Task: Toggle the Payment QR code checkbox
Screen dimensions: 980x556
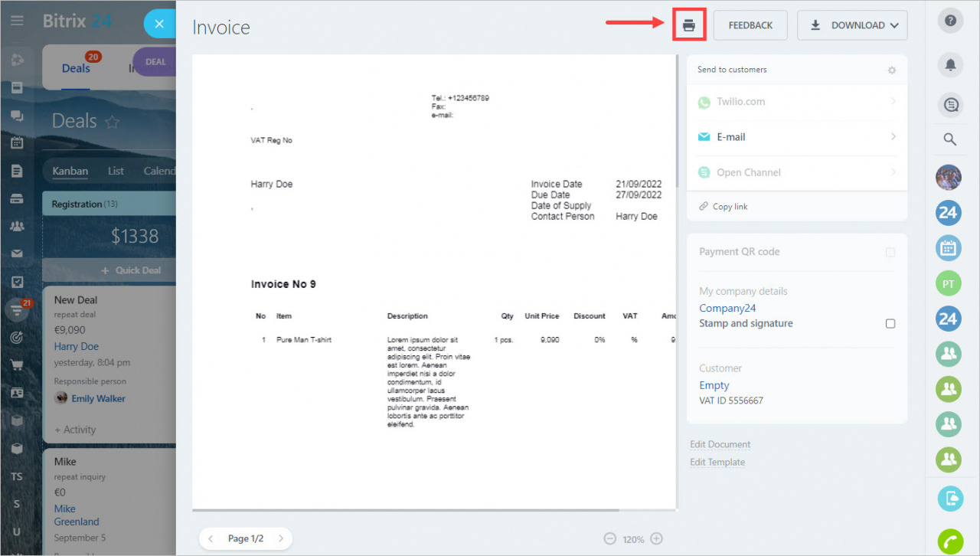Action: (x=890, y=252)
